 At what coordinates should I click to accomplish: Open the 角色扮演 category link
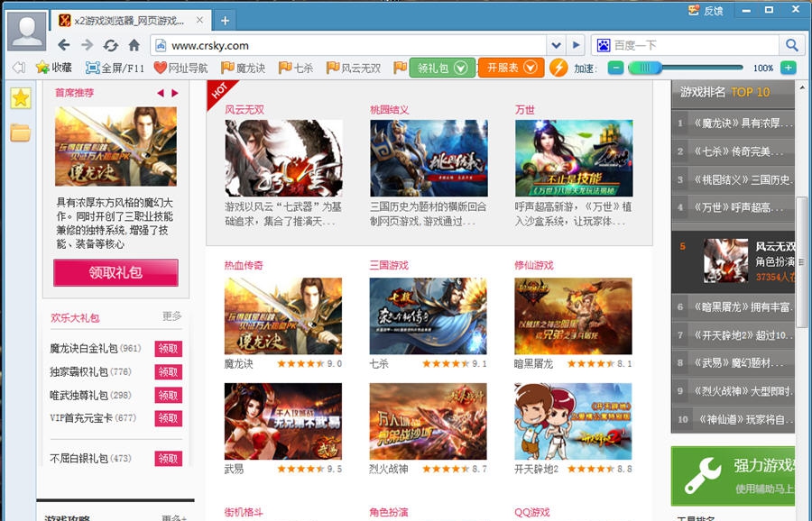point(388,512)
